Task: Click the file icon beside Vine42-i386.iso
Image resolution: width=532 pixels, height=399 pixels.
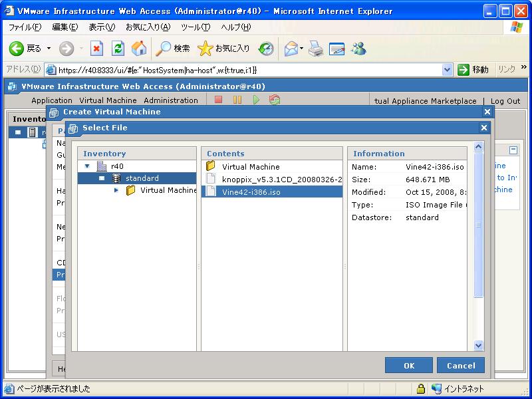Action: point(211,192)
